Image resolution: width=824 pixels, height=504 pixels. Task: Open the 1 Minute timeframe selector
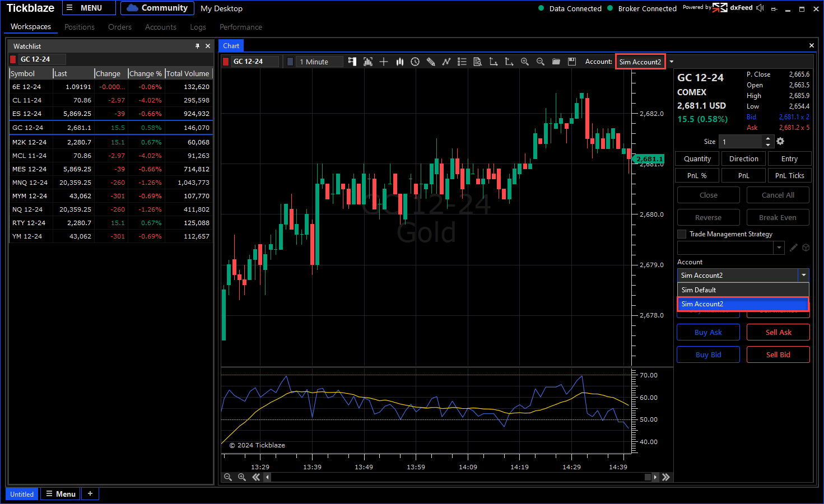(320, 62)
